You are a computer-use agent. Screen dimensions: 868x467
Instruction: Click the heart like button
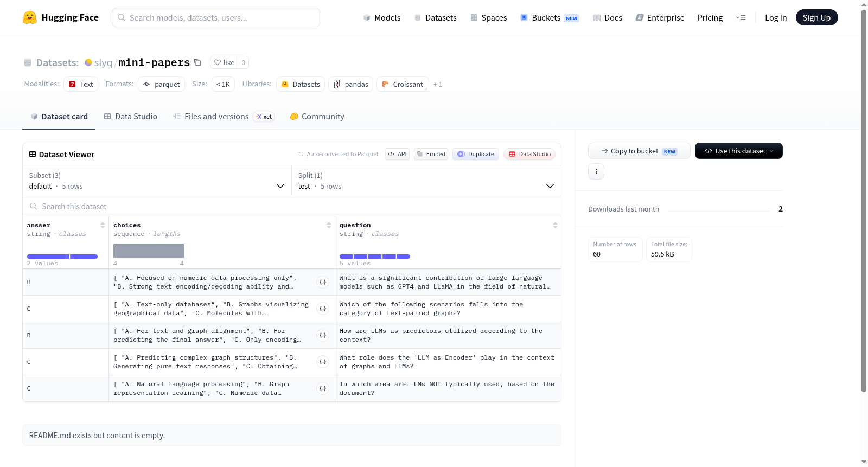[x=224, y=62]
